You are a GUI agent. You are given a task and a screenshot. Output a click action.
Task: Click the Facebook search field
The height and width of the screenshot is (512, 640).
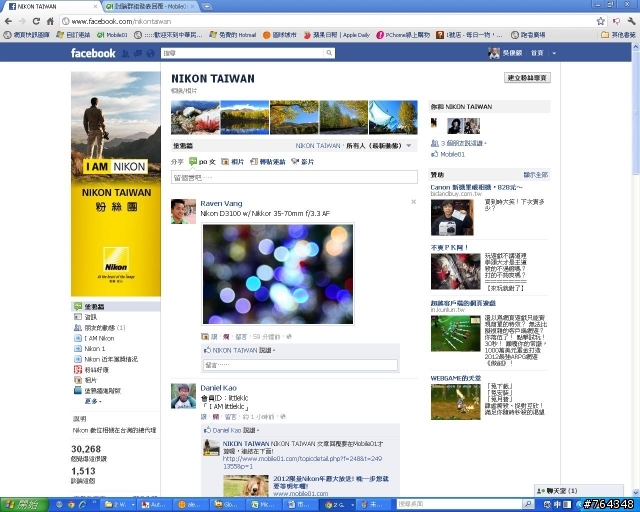(243, 53)
